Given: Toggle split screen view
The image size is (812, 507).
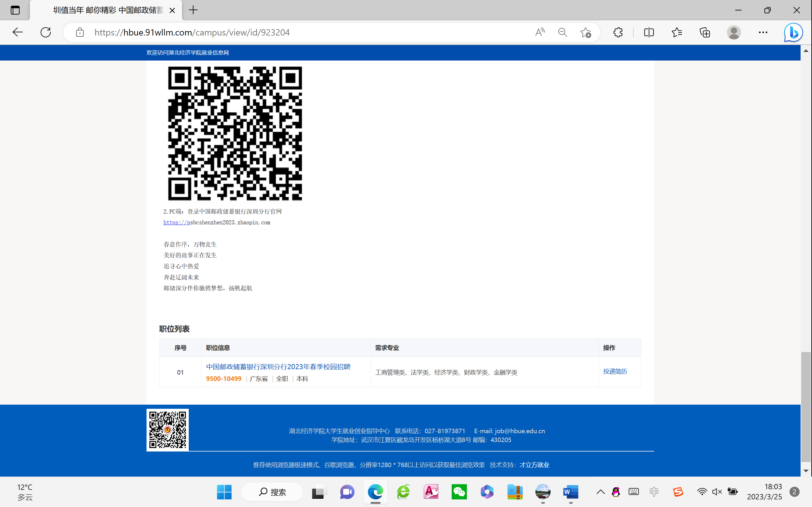Looking at the screenshot, I should point(649,32).
